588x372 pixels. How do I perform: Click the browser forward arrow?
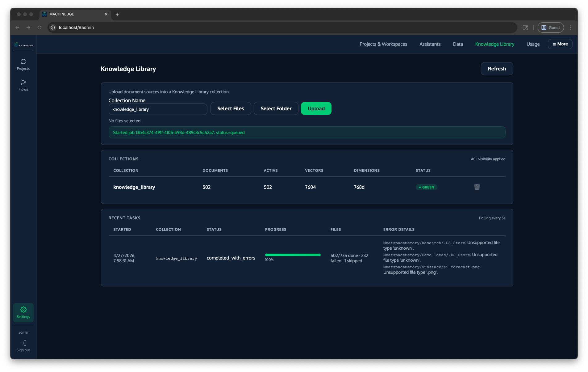[x=28, y=27]
